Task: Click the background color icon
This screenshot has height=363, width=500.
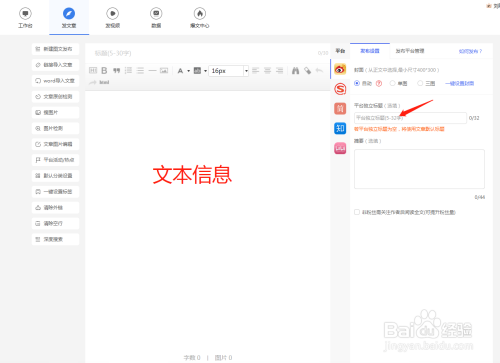Action: (x=197, y=71)
